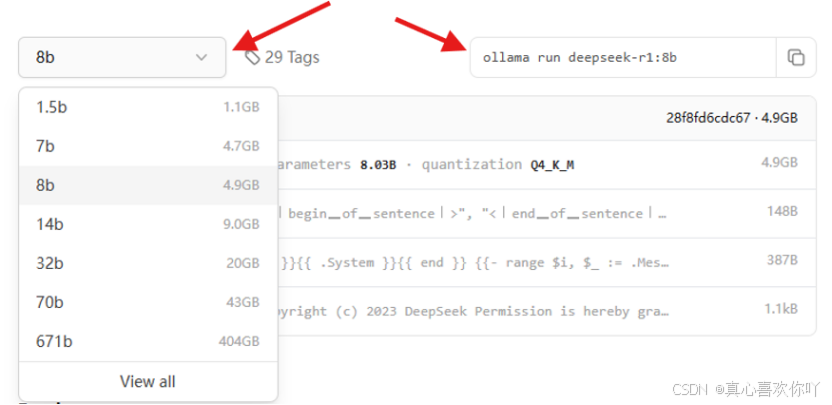The height and width of the screenshot is (405, 832).
Task: Open View all models
Action: tap(148, 381)
